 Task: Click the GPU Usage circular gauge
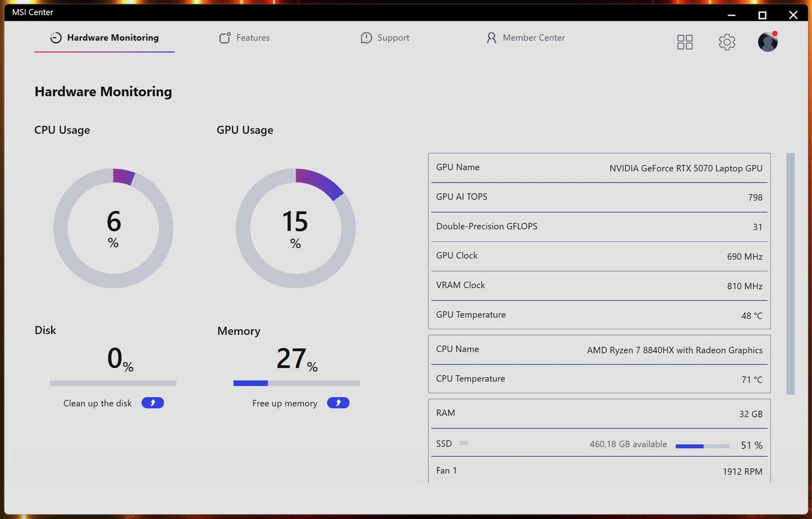pyautogui.click(x=296, y=228)
